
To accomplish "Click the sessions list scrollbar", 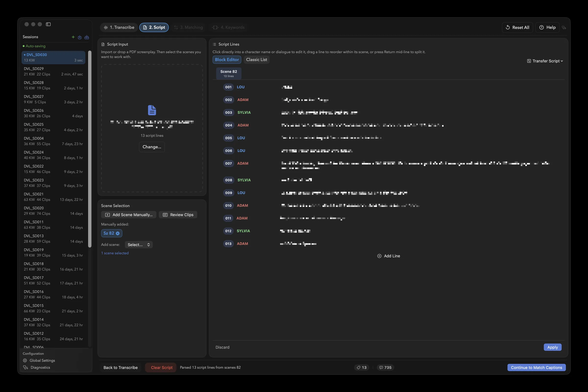I will 90,149.
